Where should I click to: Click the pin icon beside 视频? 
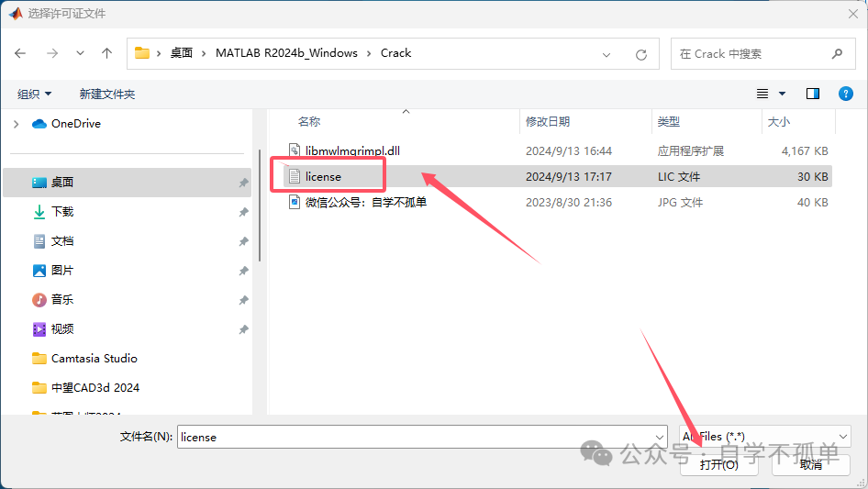(x=243, y=329)
